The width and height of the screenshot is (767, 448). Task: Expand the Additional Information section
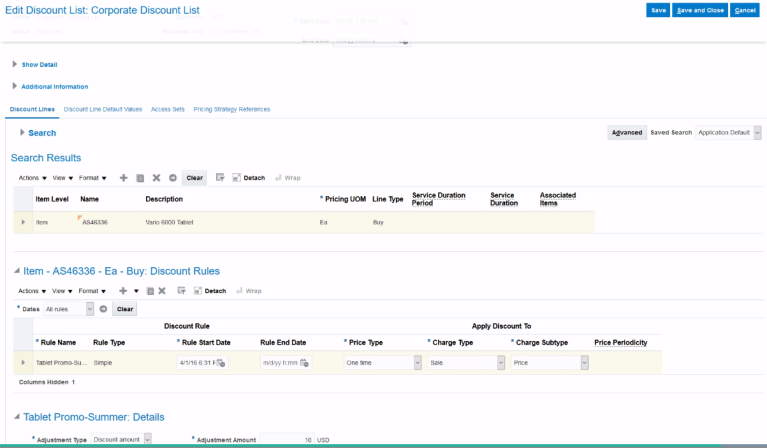tap(15, 86)
